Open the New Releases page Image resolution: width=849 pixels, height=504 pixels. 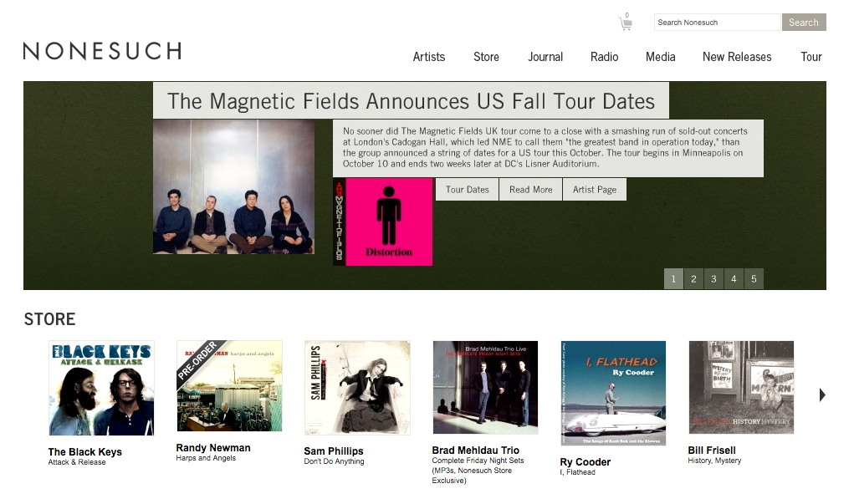[736, 57]
